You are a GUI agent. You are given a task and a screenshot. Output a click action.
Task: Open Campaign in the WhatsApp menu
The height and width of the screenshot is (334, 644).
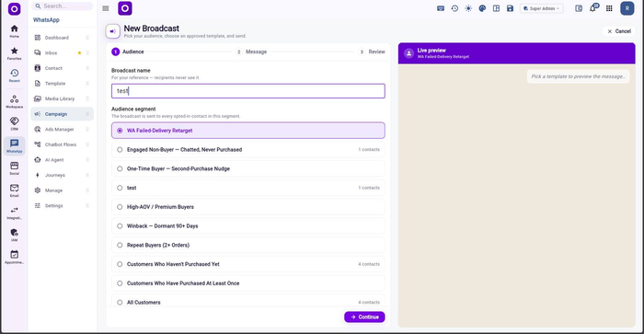62,114
